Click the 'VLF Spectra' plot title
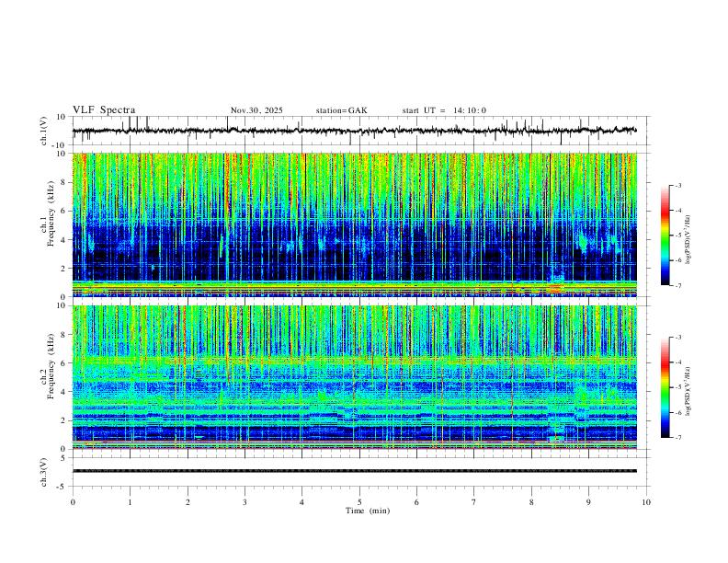728x563 pixels. tap(104, 110)
